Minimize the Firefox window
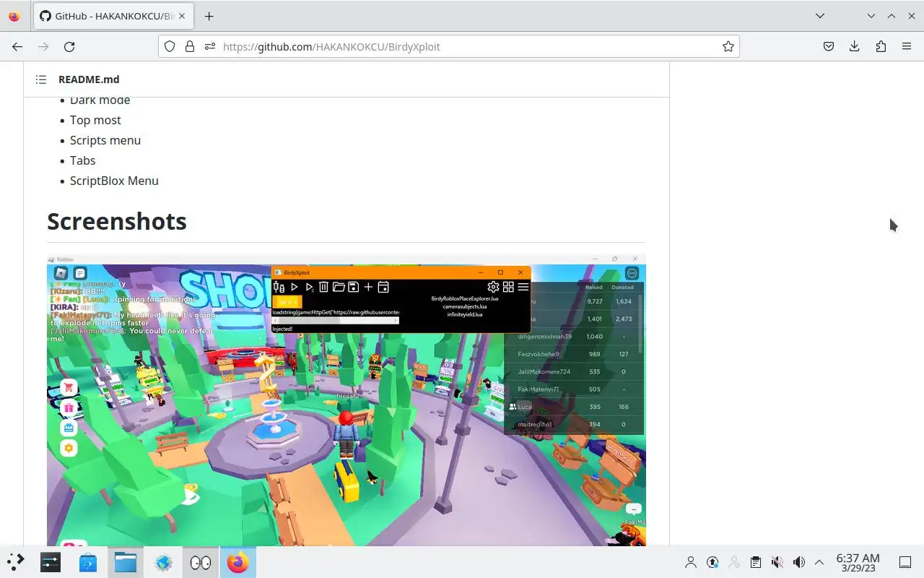 (x=871, y=16)
